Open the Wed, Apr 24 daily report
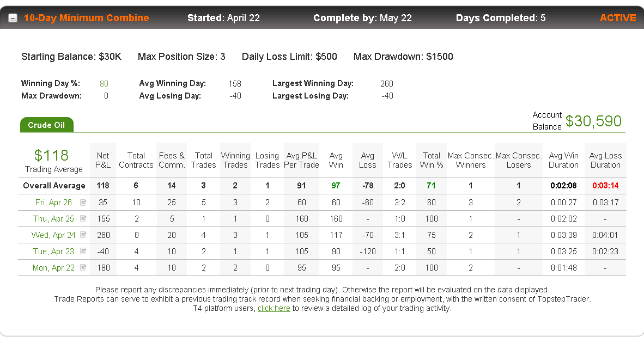Screen dimensions: 644x337 [x=53, y=235]
